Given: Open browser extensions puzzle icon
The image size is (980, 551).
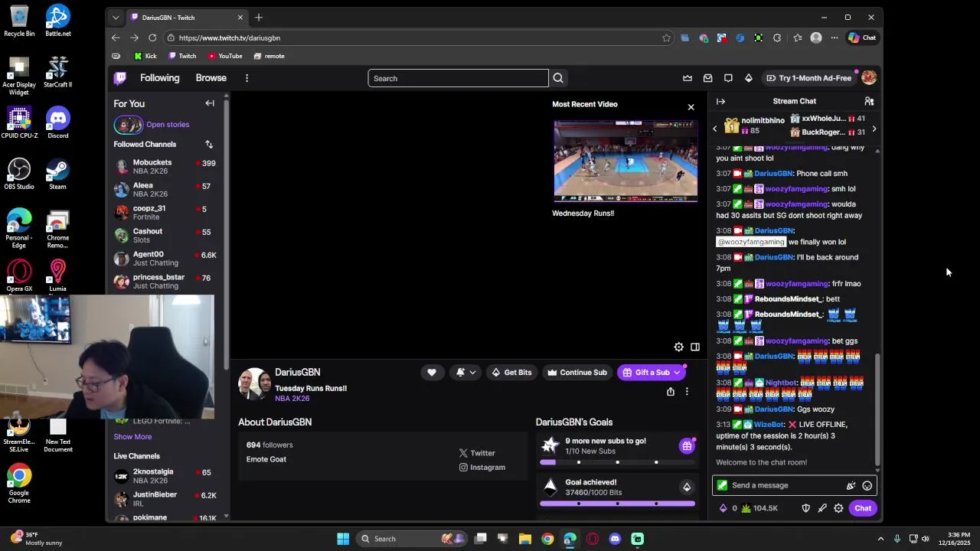Looking at the screenshot, I should coord(777,37).
